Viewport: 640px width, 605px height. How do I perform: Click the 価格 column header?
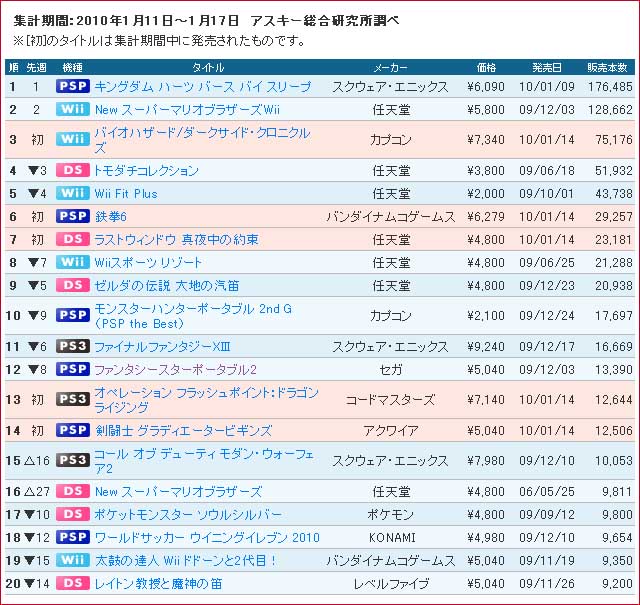tap(486, 67)
